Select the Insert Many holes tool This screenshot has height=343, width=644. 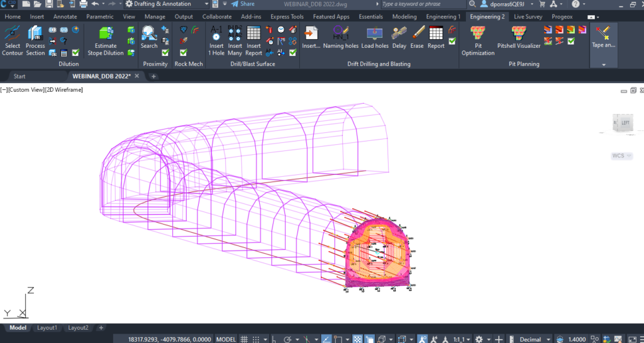pos(235,40)
